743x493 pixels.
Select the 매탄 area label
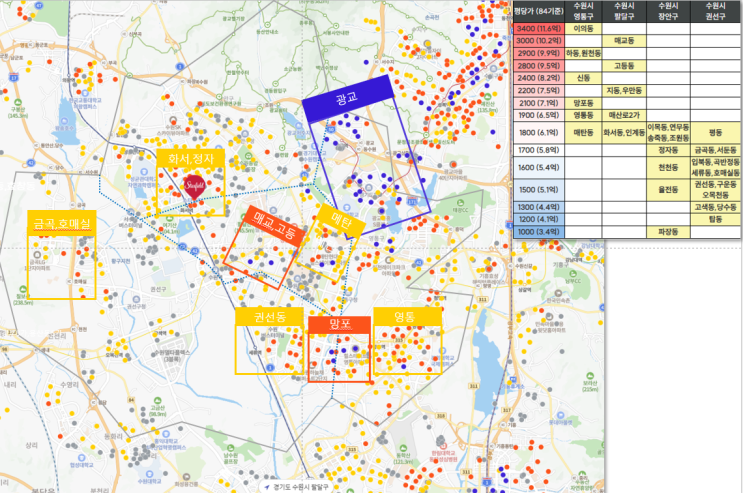[x=342, y=220]
